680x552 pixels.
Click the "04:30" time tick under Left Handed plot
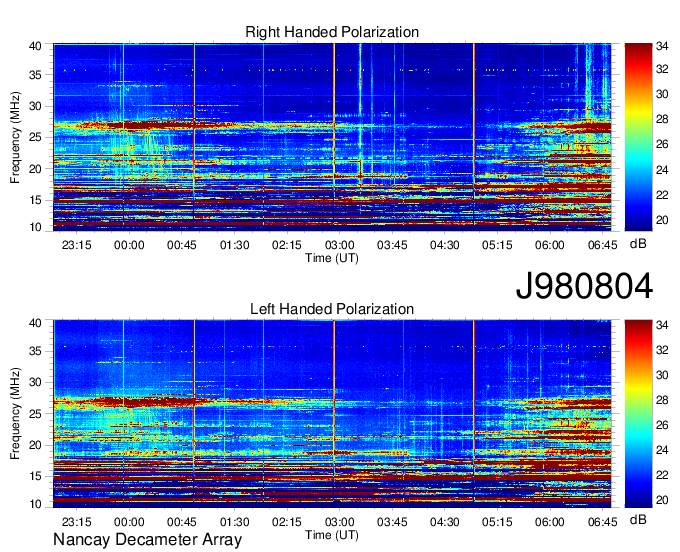pyautogui.click(x=445, y=522)
